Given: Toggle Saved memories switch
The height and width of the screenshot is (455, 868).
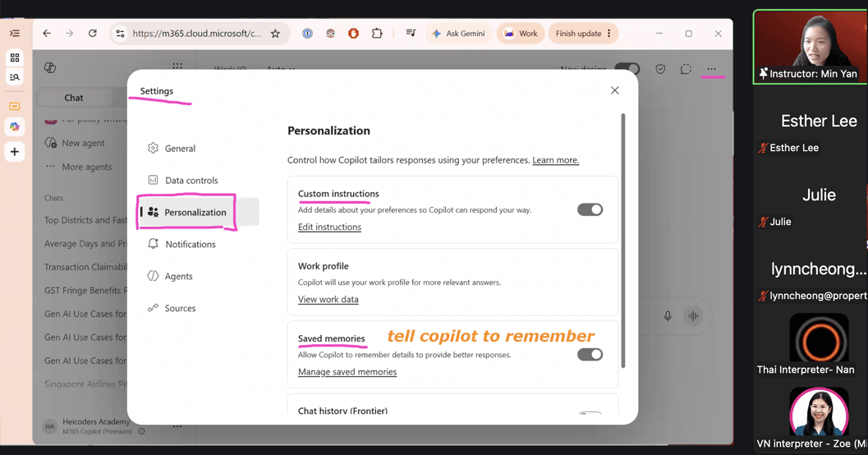Looking at the screenshot, I should pos(590,354).
